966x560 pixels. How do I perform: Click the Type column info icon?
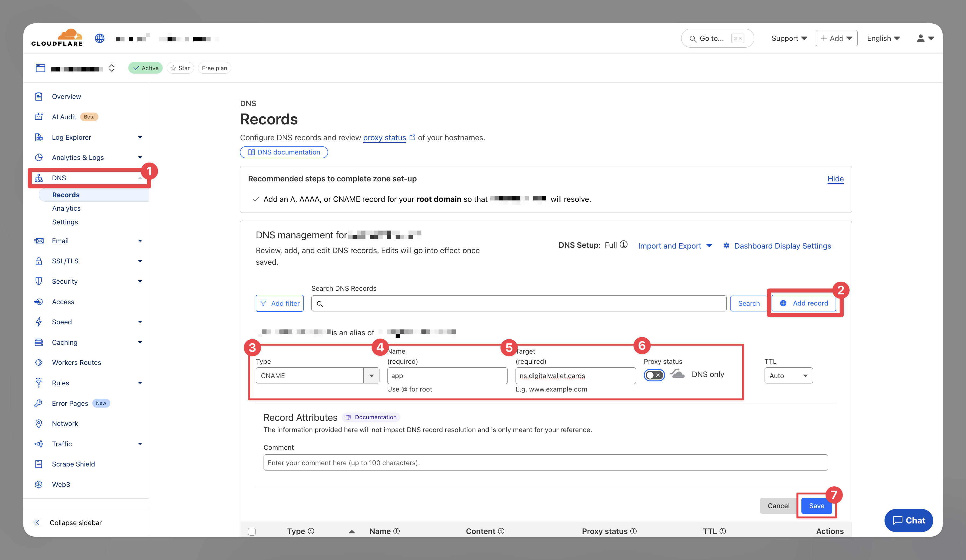coord(311,531)
